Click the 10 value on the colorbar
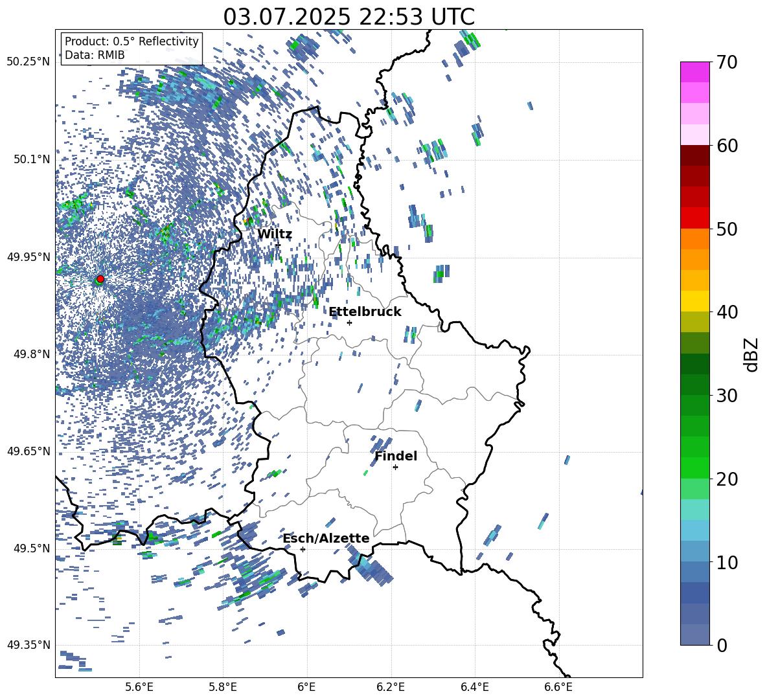This screenshot has width=767, height=700. point(727,562)
